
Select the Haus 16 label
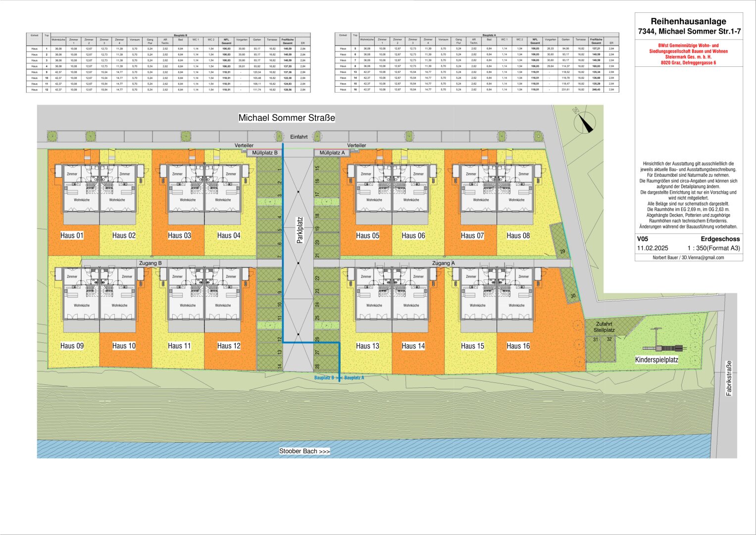pos(518,346)
